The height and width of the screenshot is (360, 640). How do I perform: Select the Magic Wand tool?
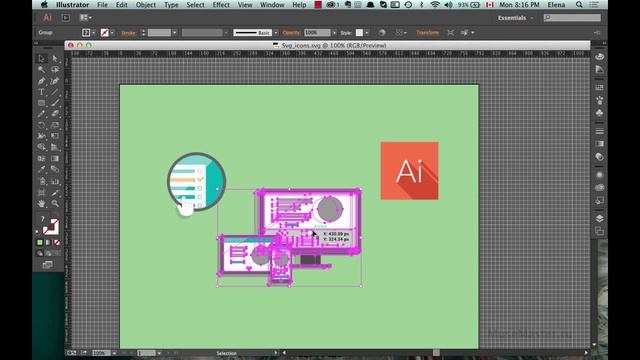coord(42,70)
